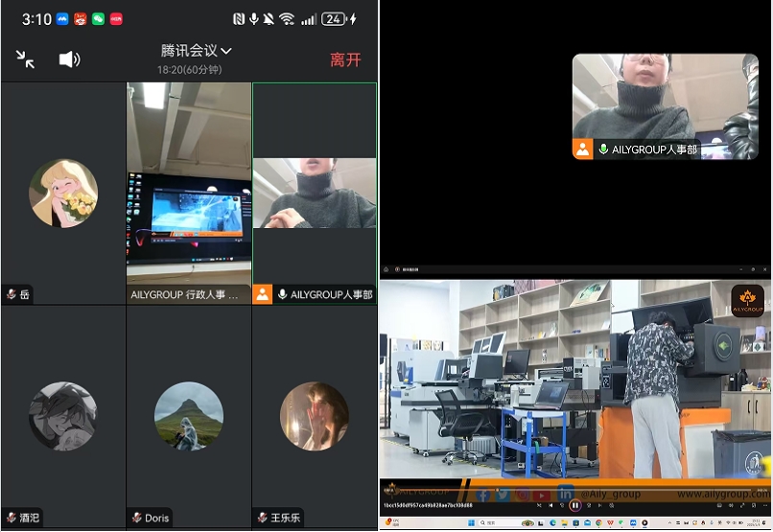Toggle the speaker audio output icon
The image size is (773, 532).
coord(69,59)
